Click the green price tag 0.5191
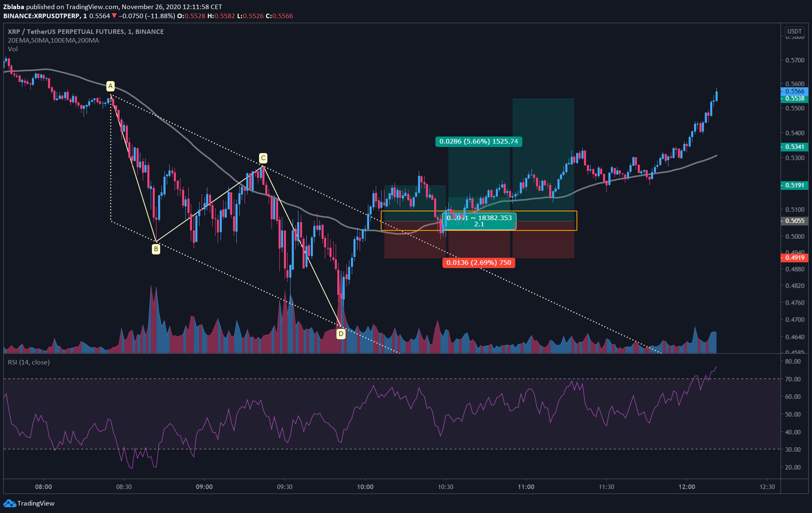 coord(794,185)
